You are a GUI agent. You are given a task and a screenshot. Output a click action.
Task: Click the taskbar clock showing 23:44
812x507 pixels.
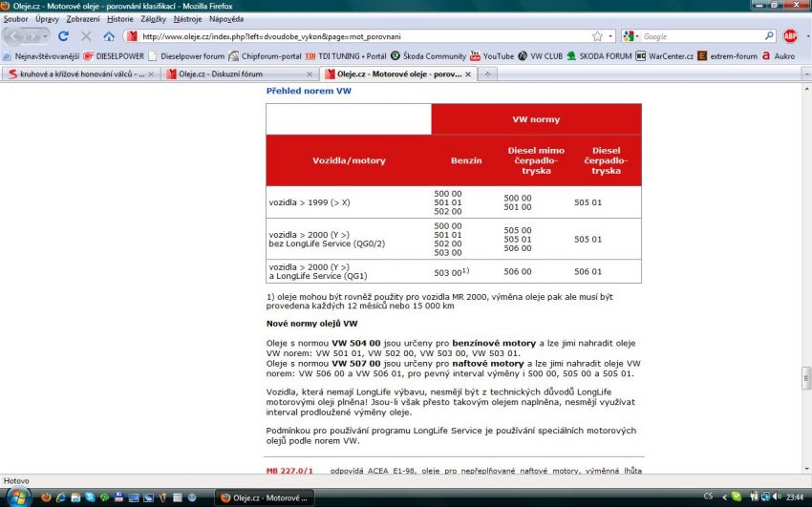[795, 497]
